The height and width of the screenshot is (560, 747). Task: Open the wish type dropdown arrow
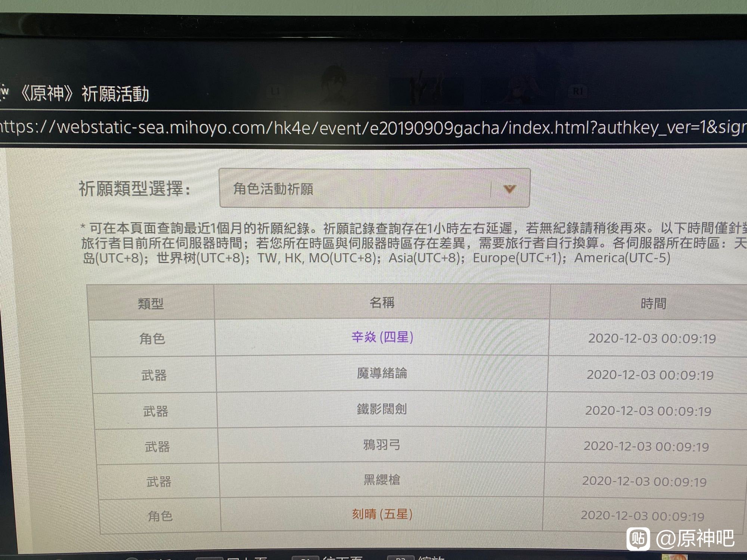point(509,189)
